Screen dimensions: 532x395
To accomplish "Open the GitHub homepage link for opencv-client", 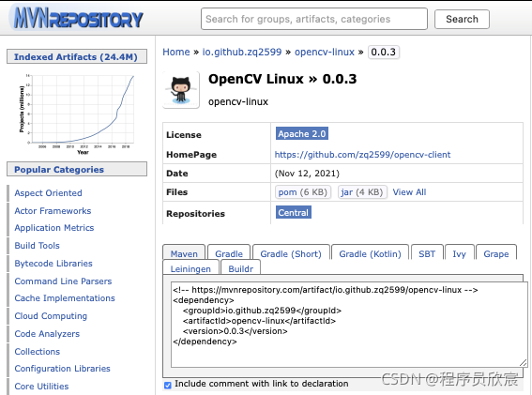I will click(x=362, y=155).
